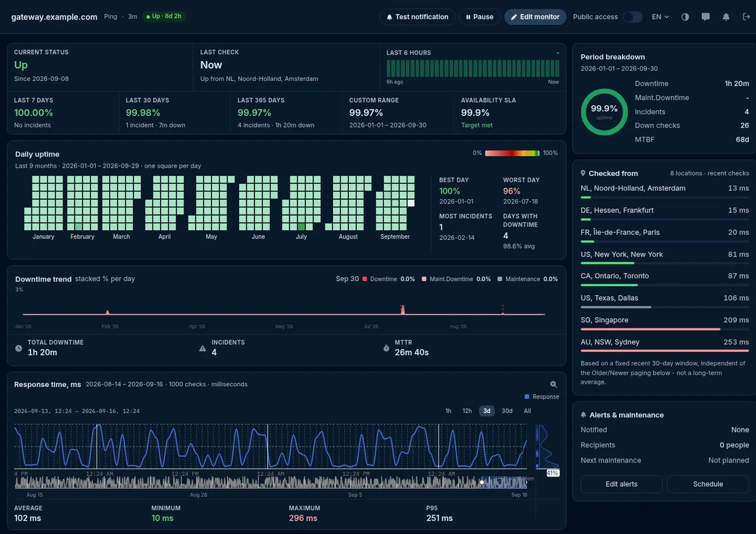Viewport: 756px width, 534px height.
Task: Click the white handle on the range navigator
Action: [481, 483]
